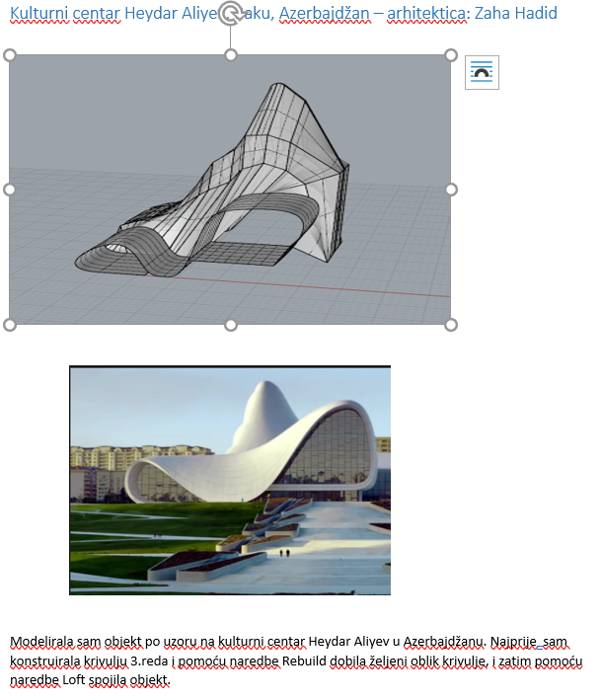The height and width of the screenshot is (700, 601).
Task: Click the name 'Zaha Hadid' in the heading
Action: coord(516,14)
